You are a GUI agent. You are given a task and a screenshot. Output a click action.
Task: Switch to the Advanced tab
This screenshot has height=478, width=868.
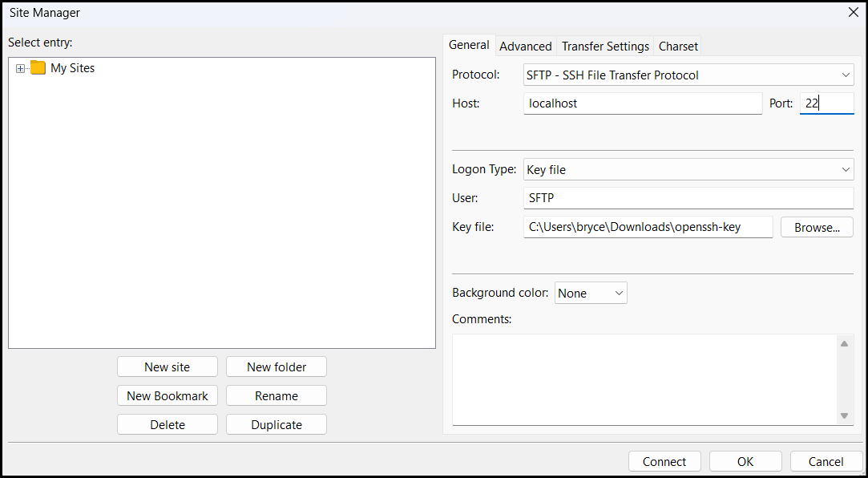click(x=525, y=46)
